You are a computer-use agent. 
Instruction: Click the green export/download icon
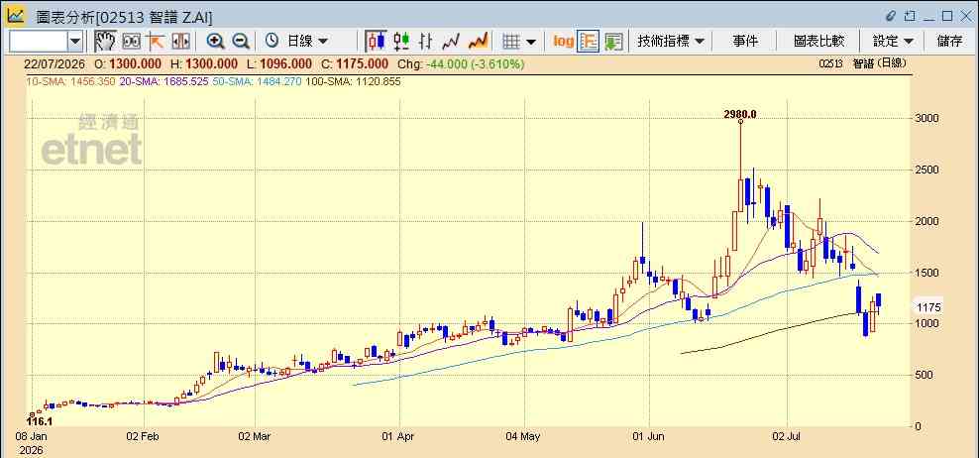click(x=613, y=42)
